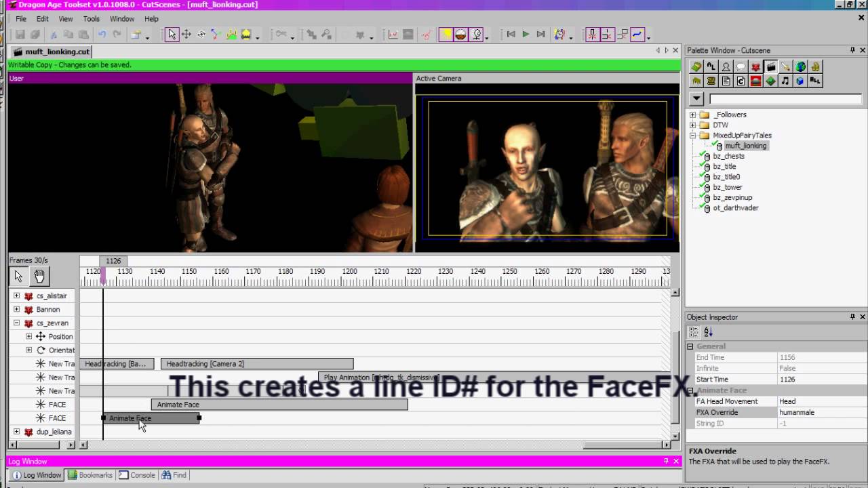Click the RLL palette icon
Viewport: 868px width, 488px height.
point(815,81)
